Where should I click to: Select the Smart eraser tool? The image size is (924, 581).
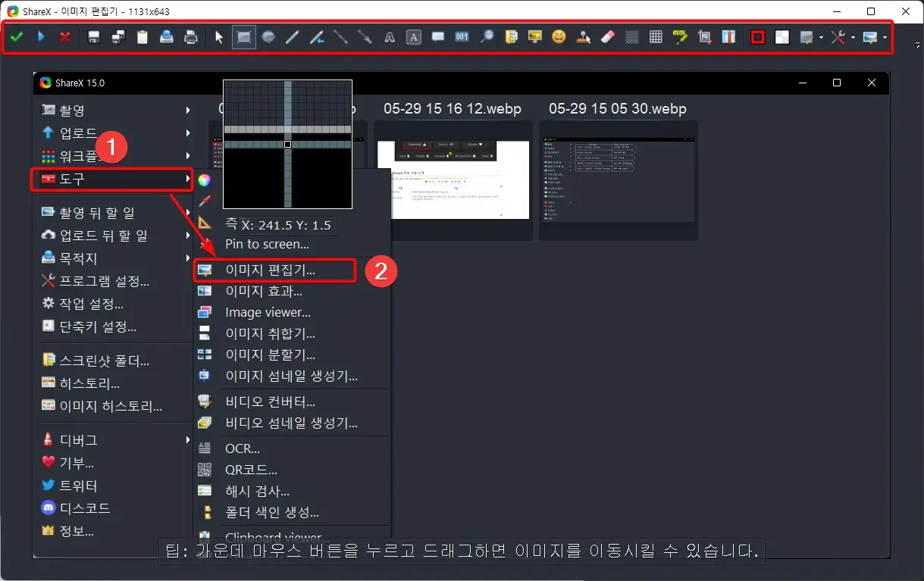[x=608, y=37]
